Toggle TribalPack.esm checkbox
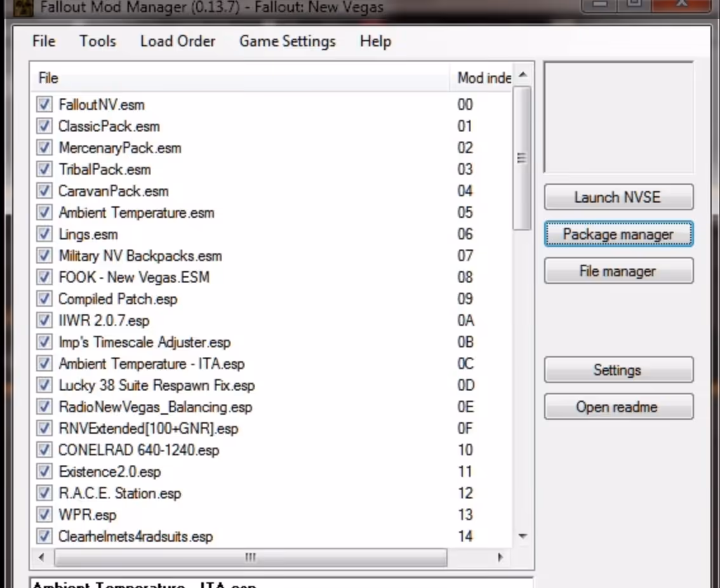Image resolution: width=720 pixels, height=588 pixels. point(44,169)
